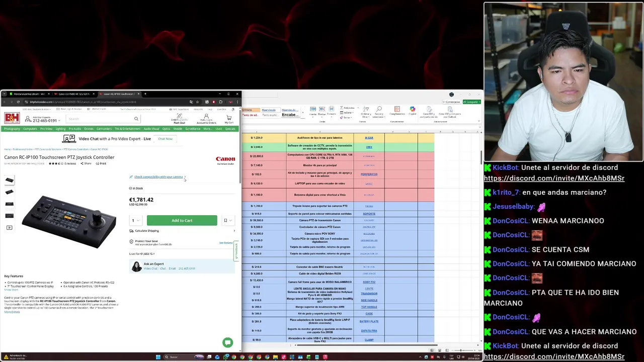
Task: Click the Chat Now button
Action: tap(165, 139)
